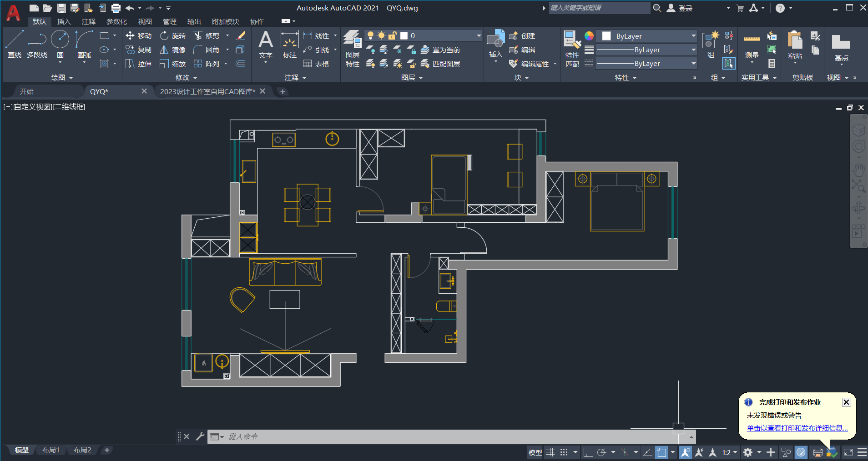
Task: Expand the Annotation (注释) panel
Action: click(x=296, y=78)
